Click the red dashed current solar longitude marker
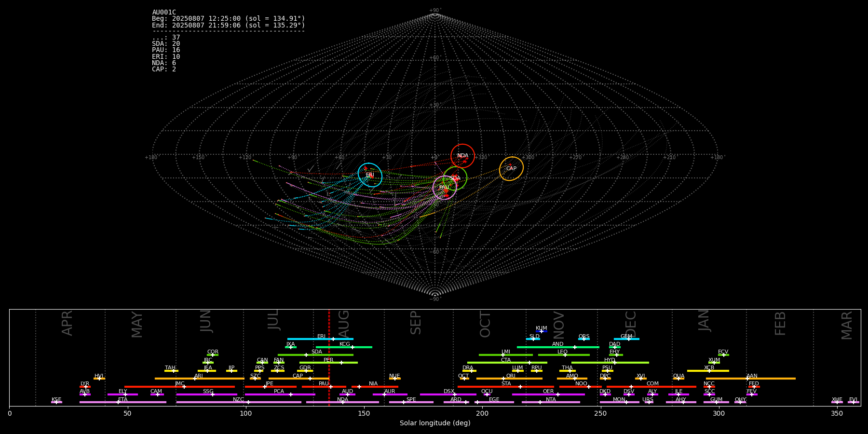868x434 pixels. coord(329,357)
